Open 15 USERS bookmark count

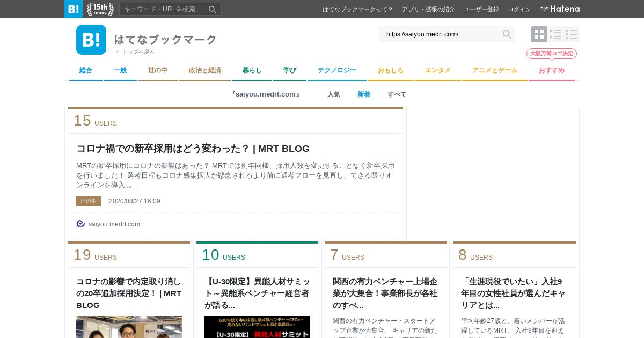[95, 121]
